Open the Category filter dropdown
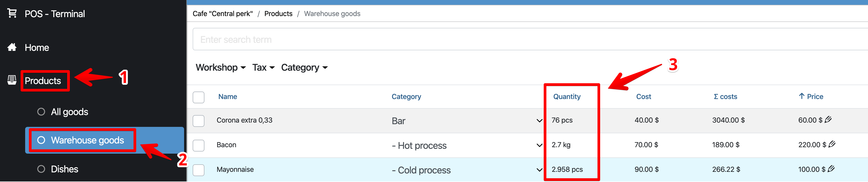Image resolution: width=868 pixels, height=182 pixels. [304, 67]
